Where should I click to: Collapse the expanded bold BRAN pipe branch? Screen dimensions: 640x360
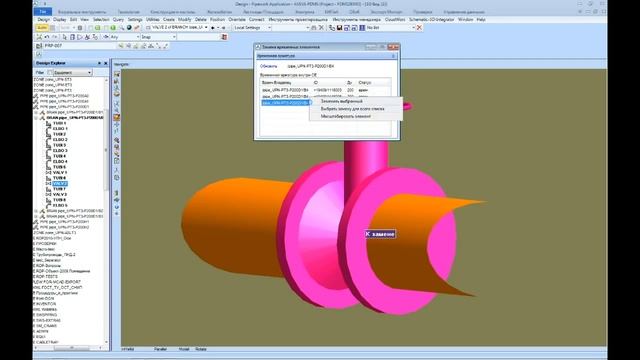click(36, 118)
